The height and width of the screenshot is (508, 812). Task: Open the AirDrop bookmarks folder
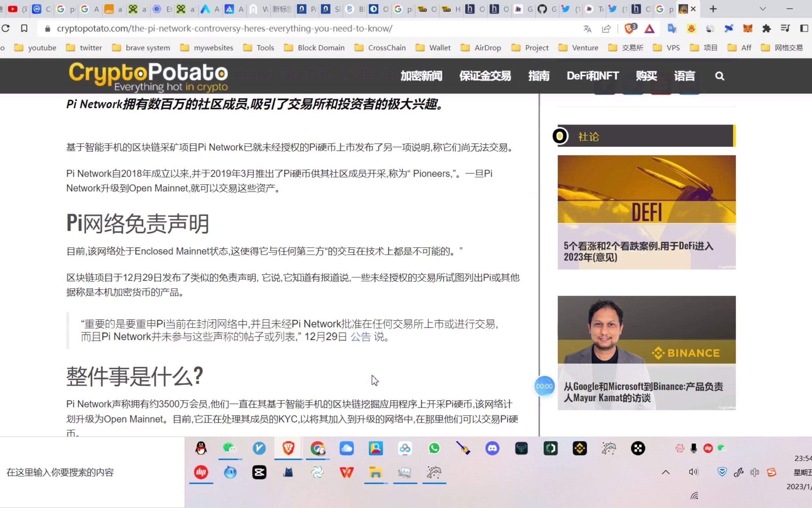click(481, 48)
